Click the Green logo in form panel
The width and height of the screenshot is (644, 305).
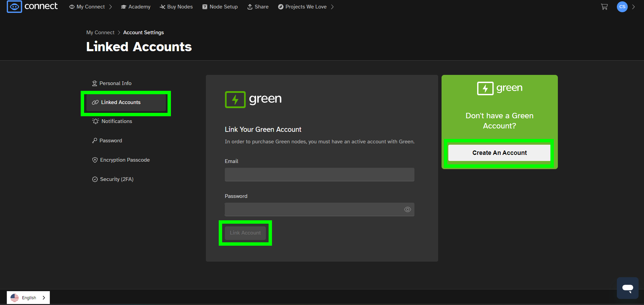[x=253, y=99]
